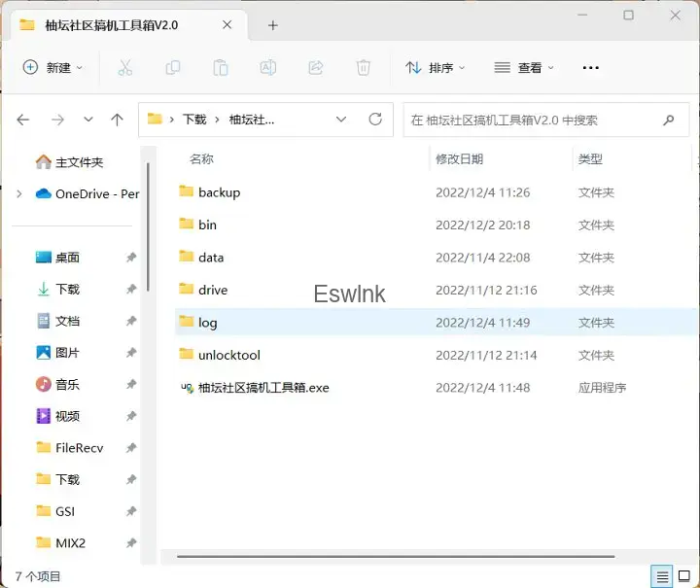The height and width of the screenshot is (588, 700).
Task: Click the Rename icon in toolbar
Action: pos(267,68)
